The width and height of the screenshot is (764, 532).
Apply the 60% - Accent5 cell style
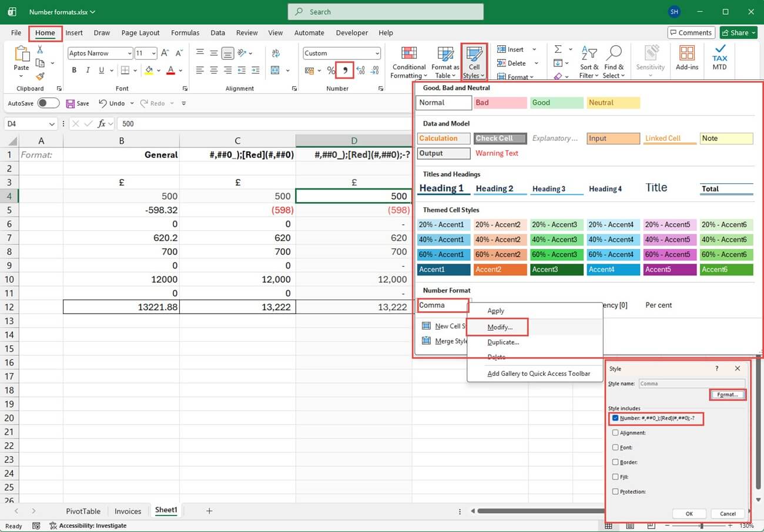pos(669,255)
